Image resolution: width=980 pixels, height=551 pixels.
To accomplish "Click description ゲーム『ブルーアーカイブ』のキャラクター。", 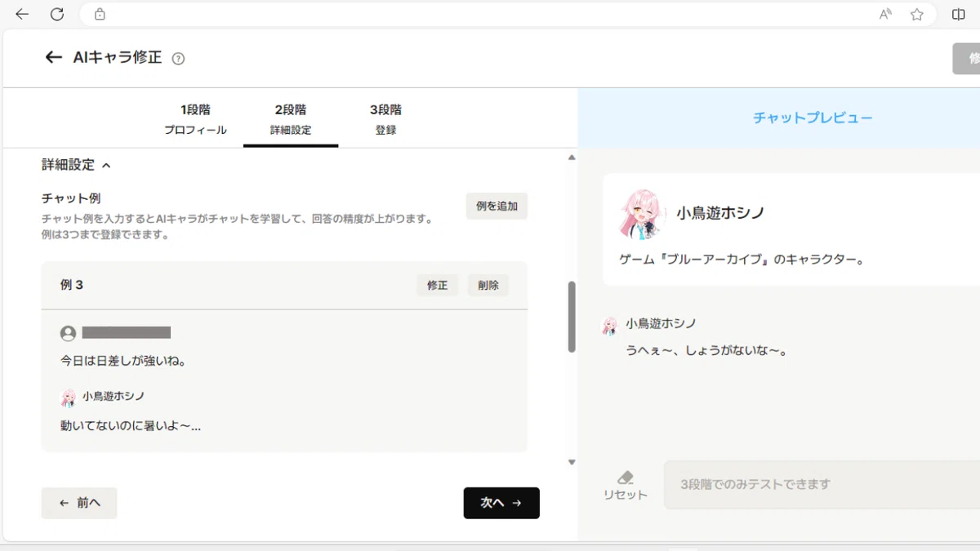I will tap(742, 260).
